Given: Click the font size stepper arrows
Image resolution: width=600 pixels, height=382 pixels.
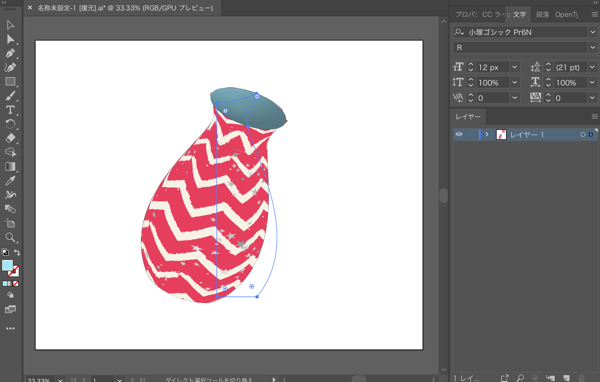Looking at the screenshot, I should 471,67.
